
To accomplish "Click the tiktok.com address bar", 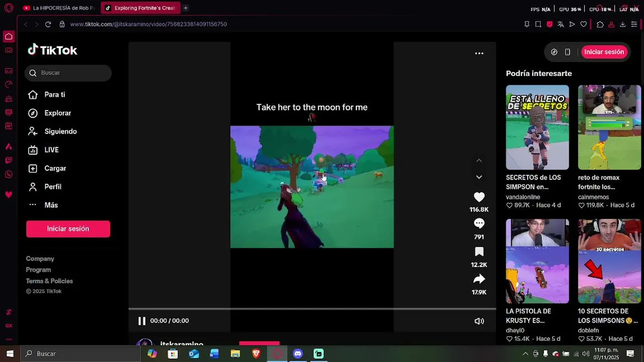I will [x=148, y=24].
